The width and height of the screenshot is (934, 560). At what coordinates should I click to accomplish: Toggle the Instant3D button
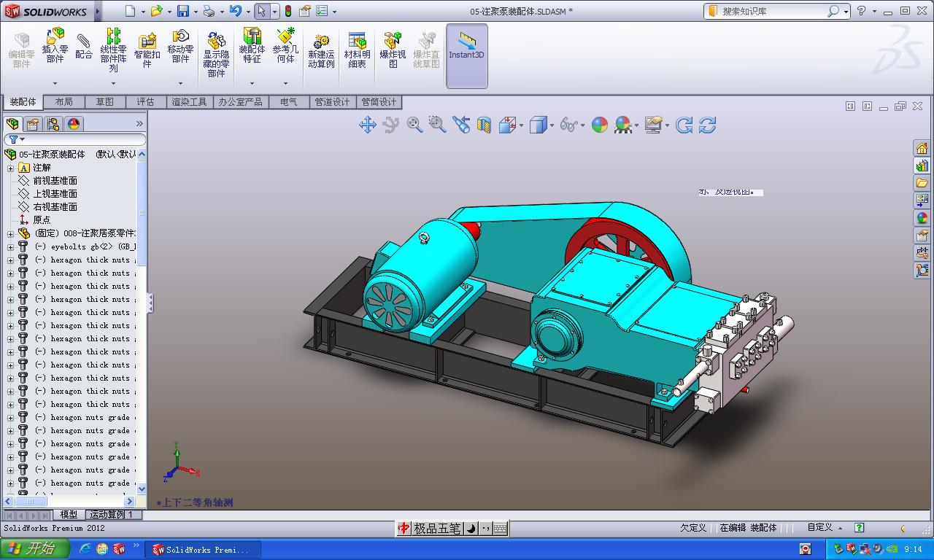(466, 55)
